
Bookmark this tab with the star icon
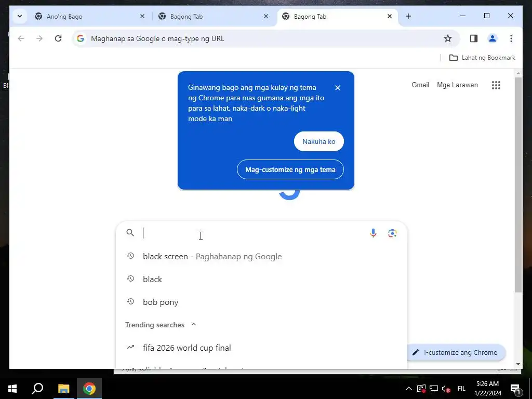[448, 38]
